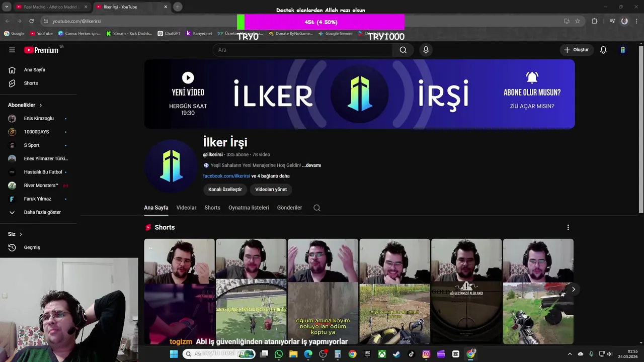The image size is (644, 362).
Task: Open the YouTube hamburger guide menu
Action: pos(12,50)
